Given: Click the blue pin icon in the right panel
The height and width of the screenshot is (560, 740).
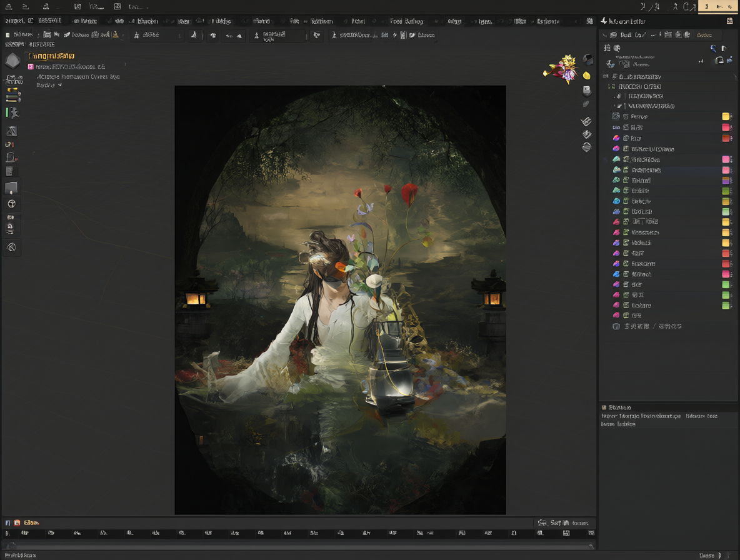Looking at the screenshot, I should pyautogui.click(x=713, y=48).
